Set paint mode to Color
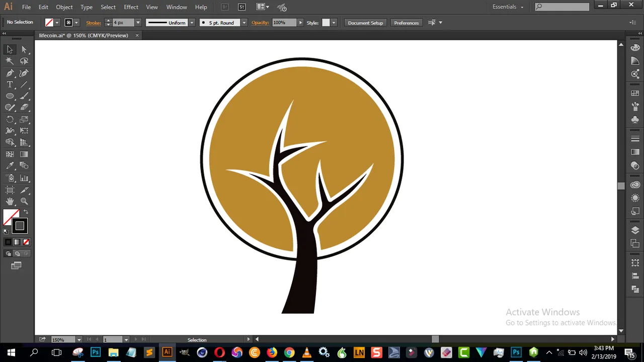 [x=8, y=242]
